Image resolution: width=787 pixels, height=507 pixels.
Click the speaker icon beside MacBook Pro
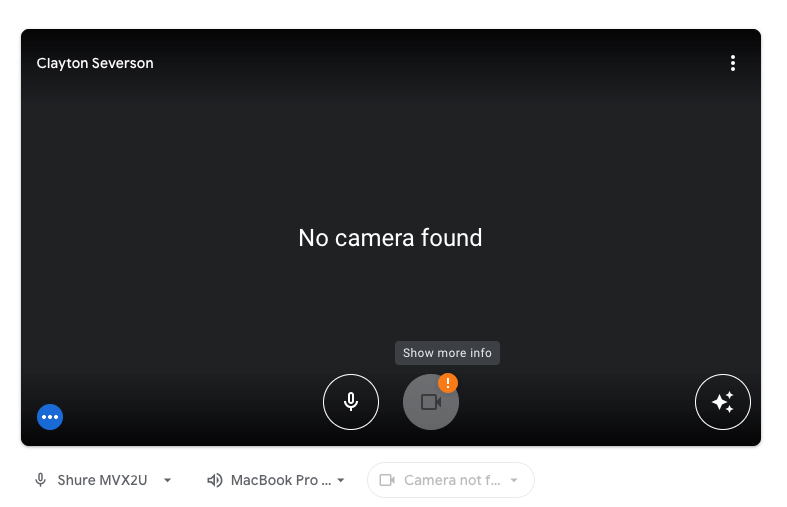tap(215, 480)
